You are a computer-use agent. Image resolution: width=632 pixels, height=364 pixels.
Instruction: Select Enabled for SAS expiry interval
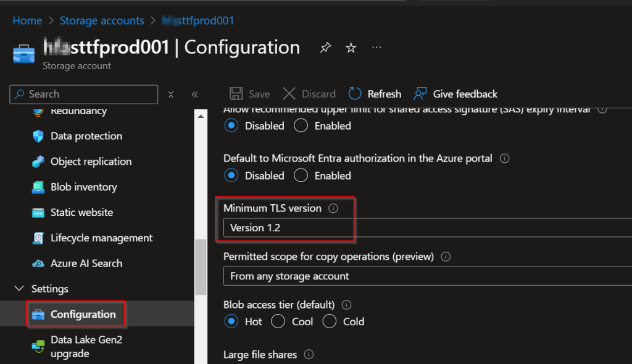[301, 126]
